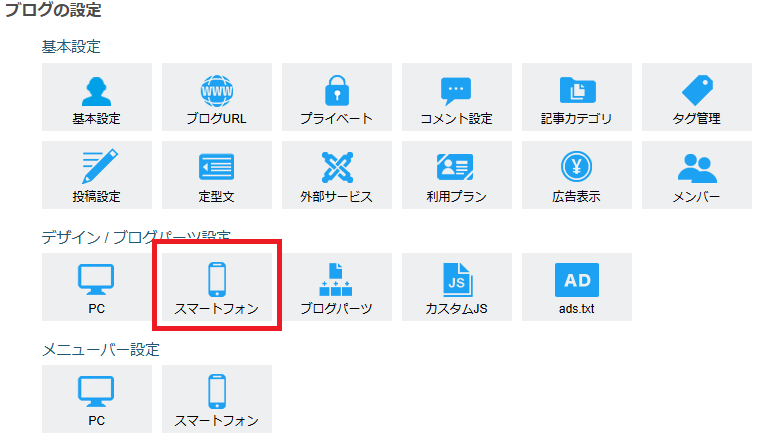Open the カスタムJS tile
Viewport: 761px width, 441px height.
click(457, 287)
